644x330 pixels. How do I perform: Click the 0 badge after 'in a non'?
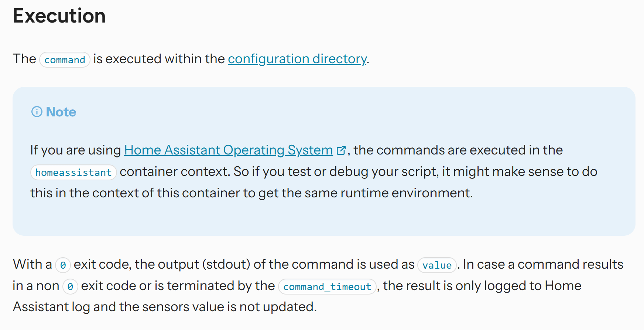70,286
